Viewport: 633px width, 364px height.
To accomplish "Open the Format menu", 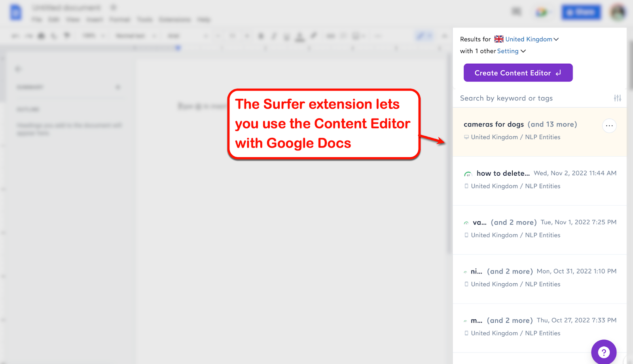I will [x=120, y=19].
